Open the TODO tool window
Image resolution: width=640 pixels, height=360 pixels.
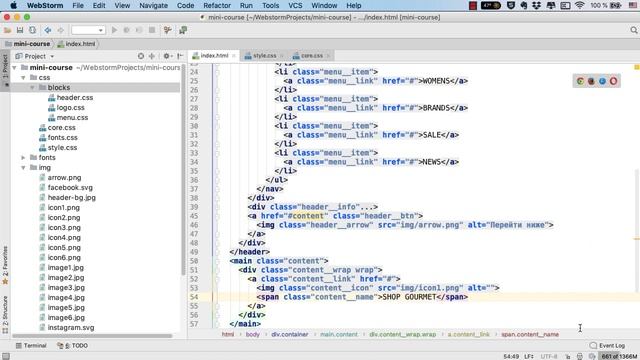pyautogui.click(x=73, y=346)
